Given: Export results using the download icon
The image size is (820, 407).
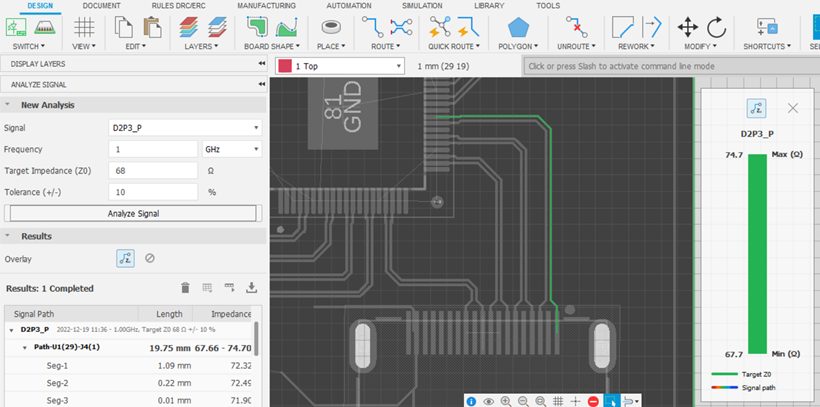Looking at the screenshot, I should 251,287.
